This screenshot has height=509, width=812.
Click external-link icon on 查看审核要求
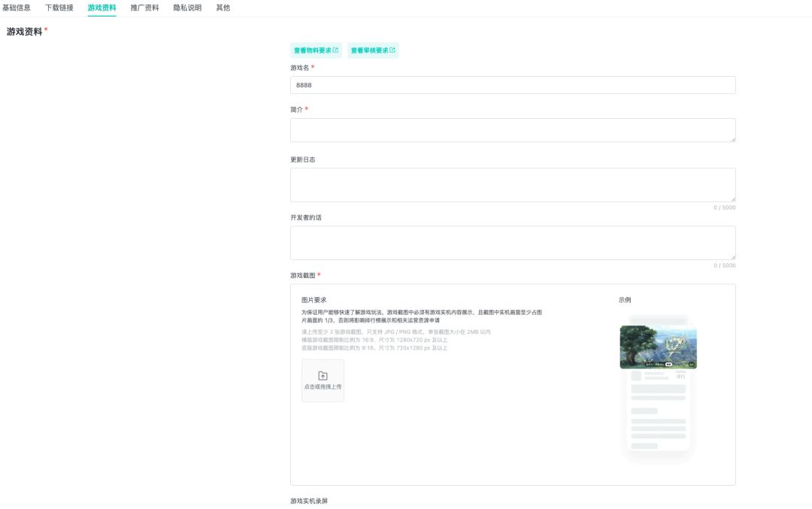392,50
